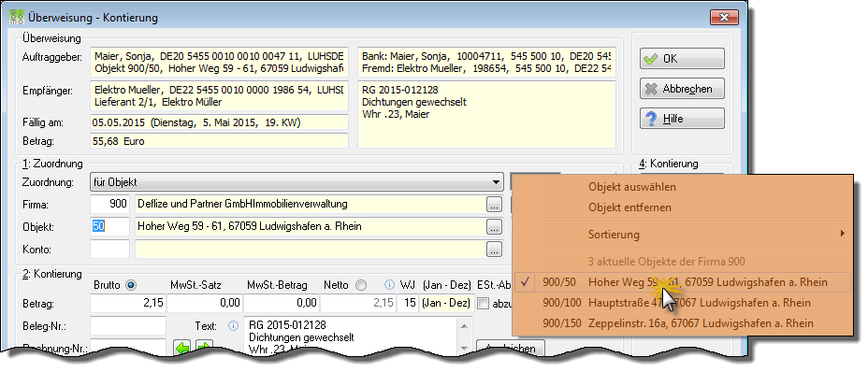
Task: Select the Brutto radio button
Action: (131, 285)
